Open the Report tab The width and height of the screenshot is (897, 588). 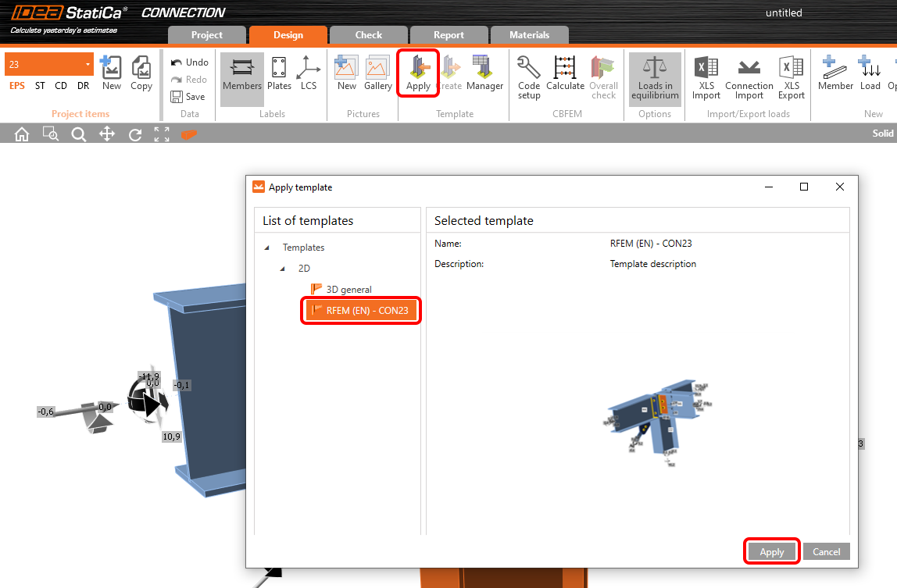tap(448, 35)
